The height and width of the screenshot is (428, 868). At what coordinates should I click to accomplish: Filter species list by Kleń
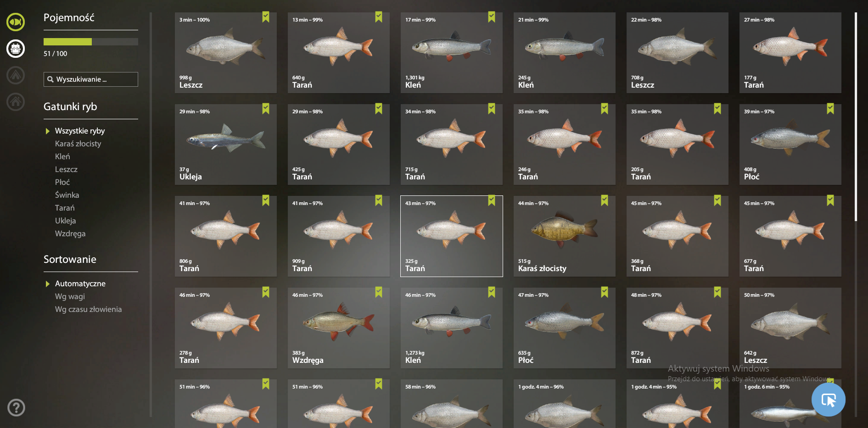[x=62, y=156]
